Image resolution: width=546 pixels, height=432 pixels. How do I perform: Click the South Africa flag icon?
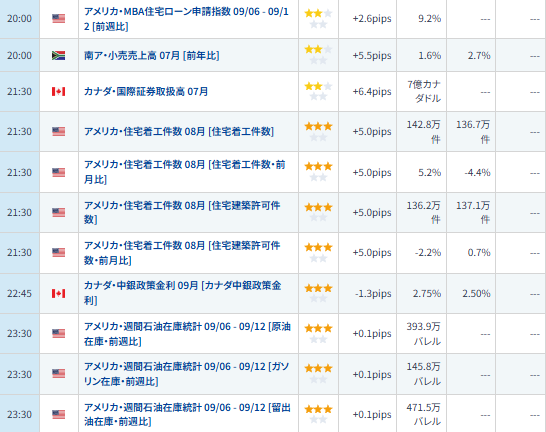coord(58,55)
